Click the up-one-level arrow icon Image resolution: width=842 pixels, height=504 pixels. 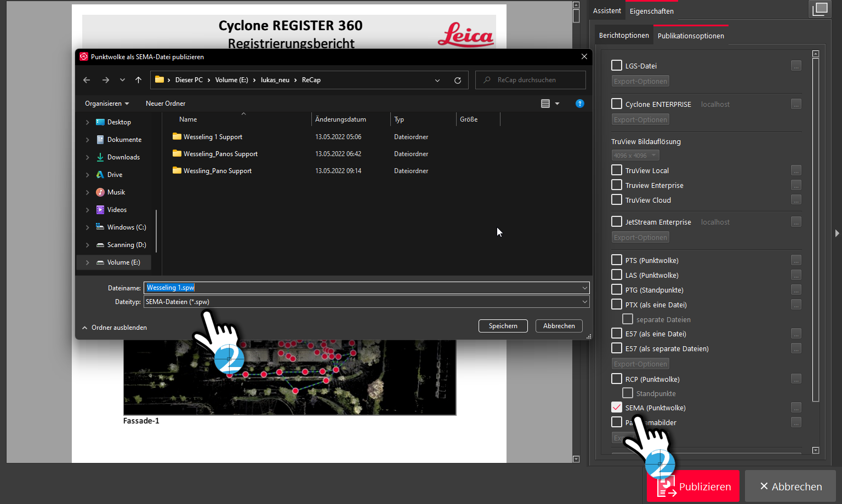point(138,80)
